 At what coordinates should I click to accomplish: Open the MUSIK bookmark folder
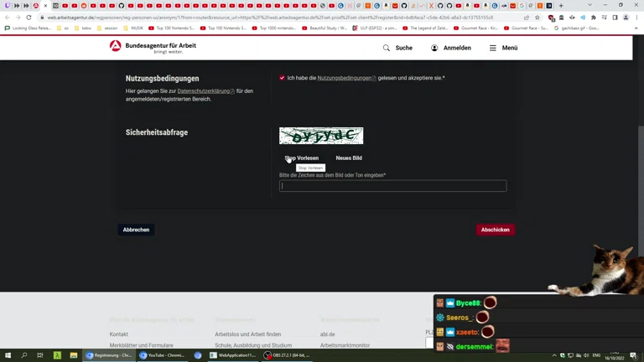pos(133,28)
